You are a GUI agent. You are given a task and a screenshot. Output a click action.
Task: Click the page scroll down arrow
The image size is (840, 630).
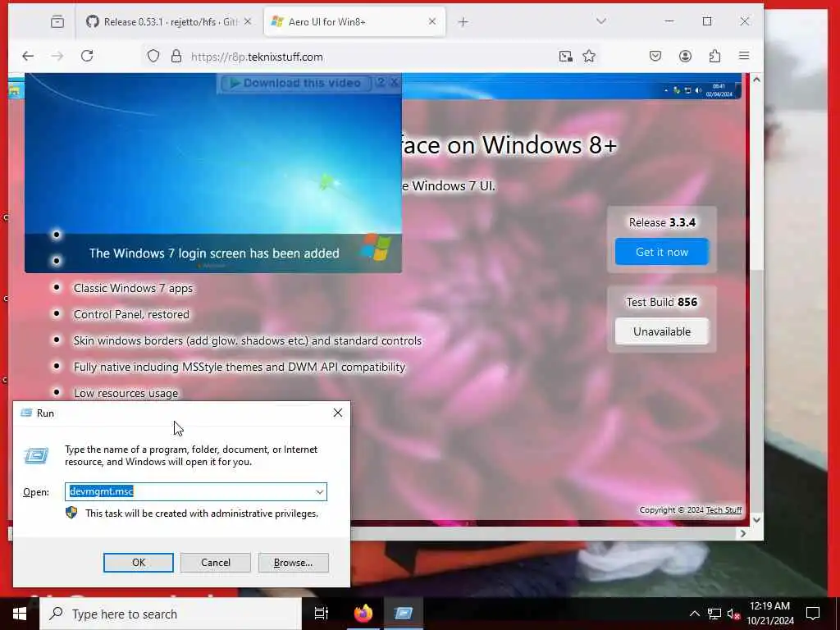pyautogui.click(x=756, y=519)
